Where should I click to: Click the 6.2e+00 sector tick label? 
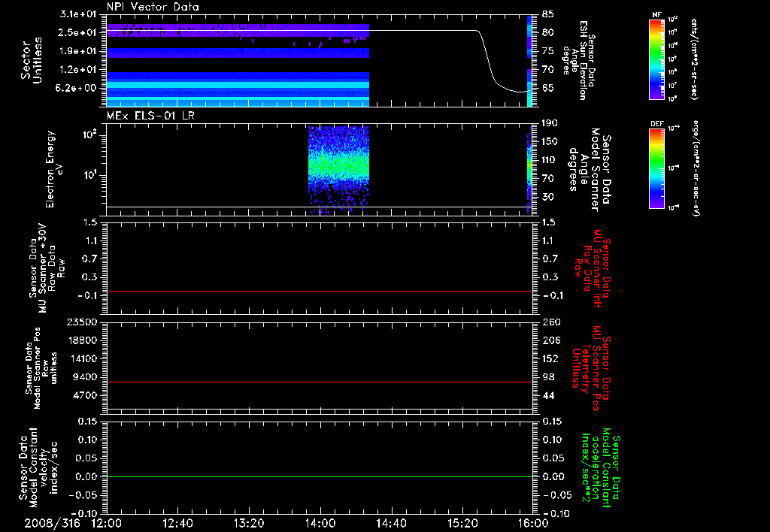pos(77,88)
